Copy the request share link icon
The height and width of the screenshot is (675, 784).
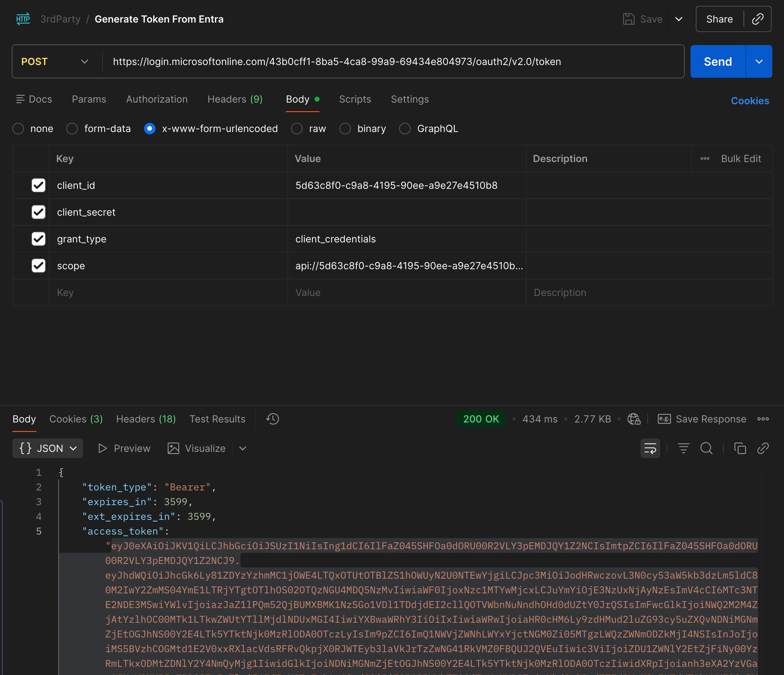[758, 19]
